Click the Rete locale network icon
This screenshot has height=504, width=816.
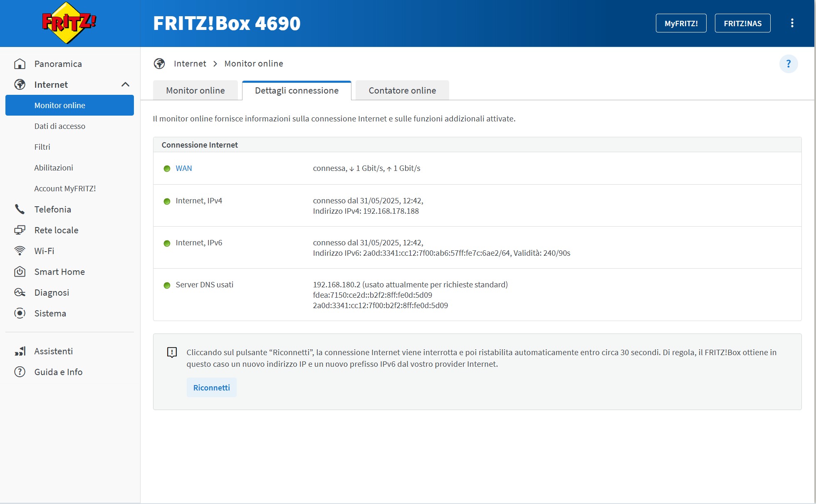click(x=20, y=230)
